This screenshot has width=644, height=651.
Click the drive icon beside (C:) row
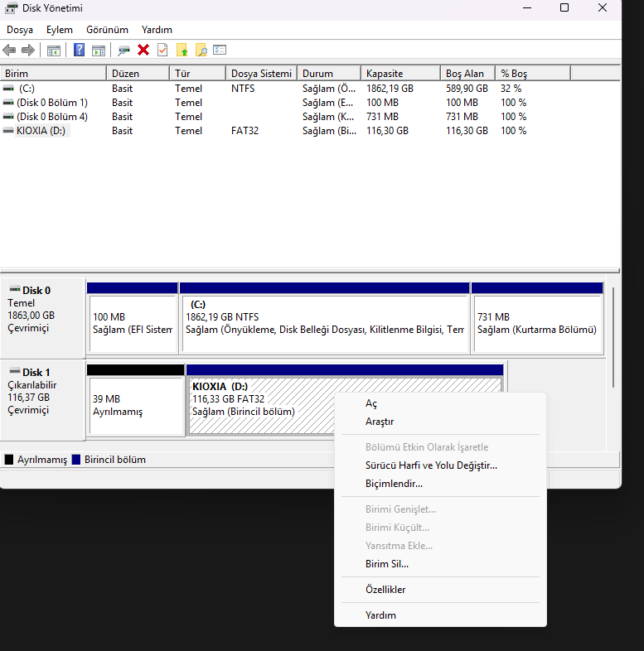(8, 89)
